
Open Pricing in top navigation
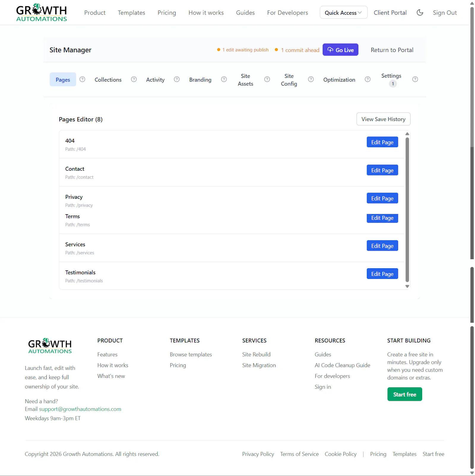167,12
